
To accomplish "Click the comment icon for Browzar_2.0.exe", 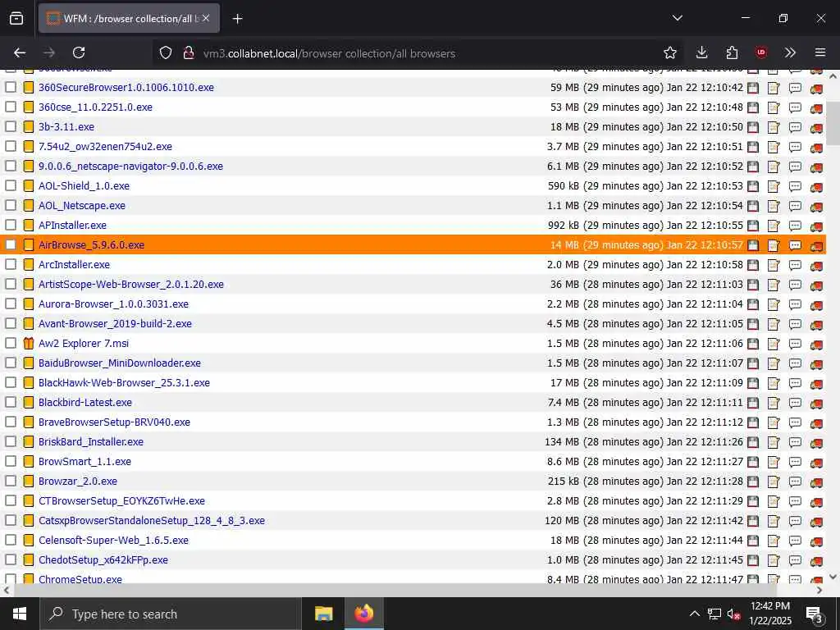I will (795, 482).
